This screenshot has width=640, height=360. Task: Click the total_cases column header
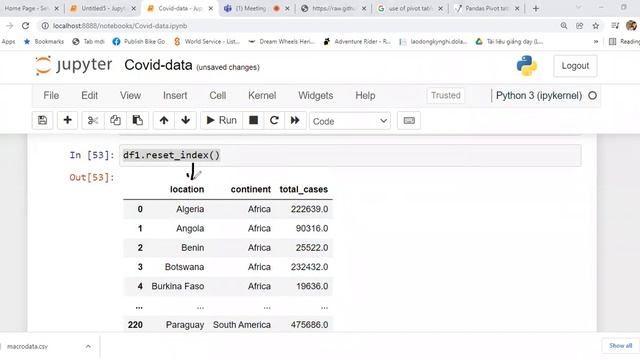tap(304, 189)
